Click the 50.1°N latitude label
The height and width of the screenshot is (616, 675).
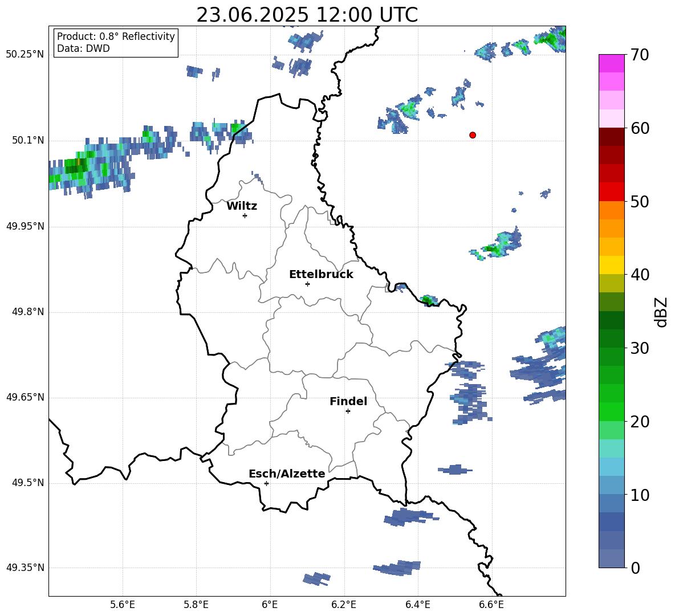tap(28, 140)
